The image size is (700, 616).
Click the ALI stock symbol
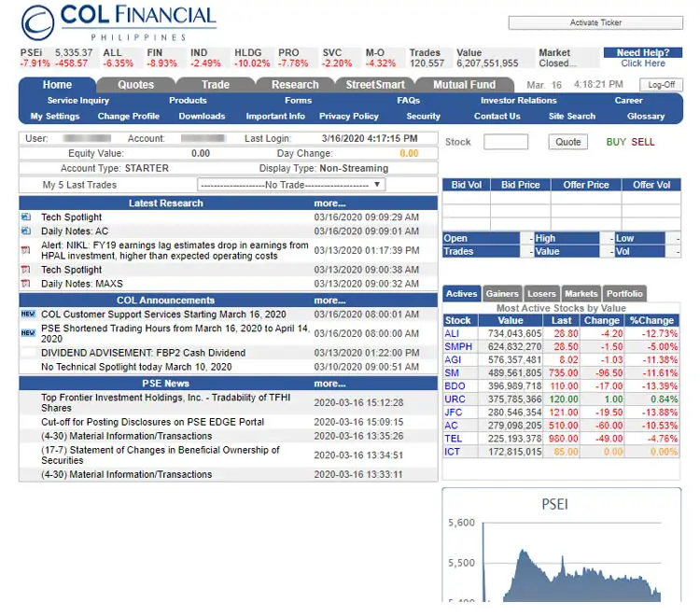[452, 333]
